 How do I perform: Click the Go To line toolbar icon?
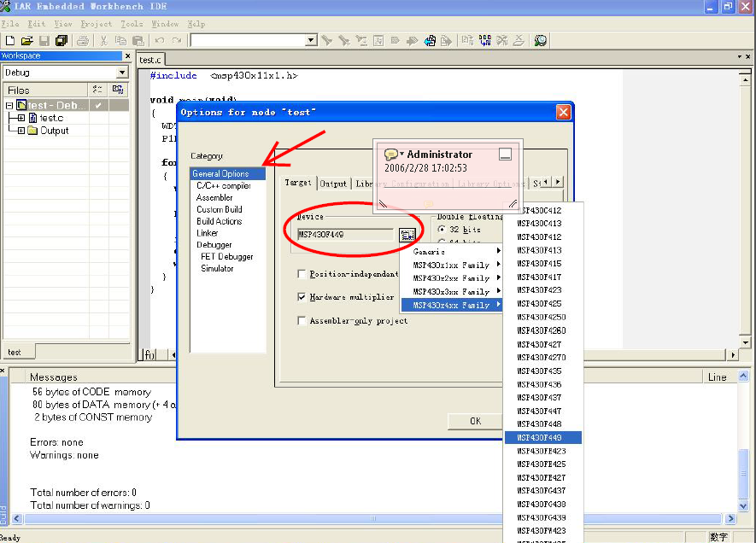pos(378,41)
